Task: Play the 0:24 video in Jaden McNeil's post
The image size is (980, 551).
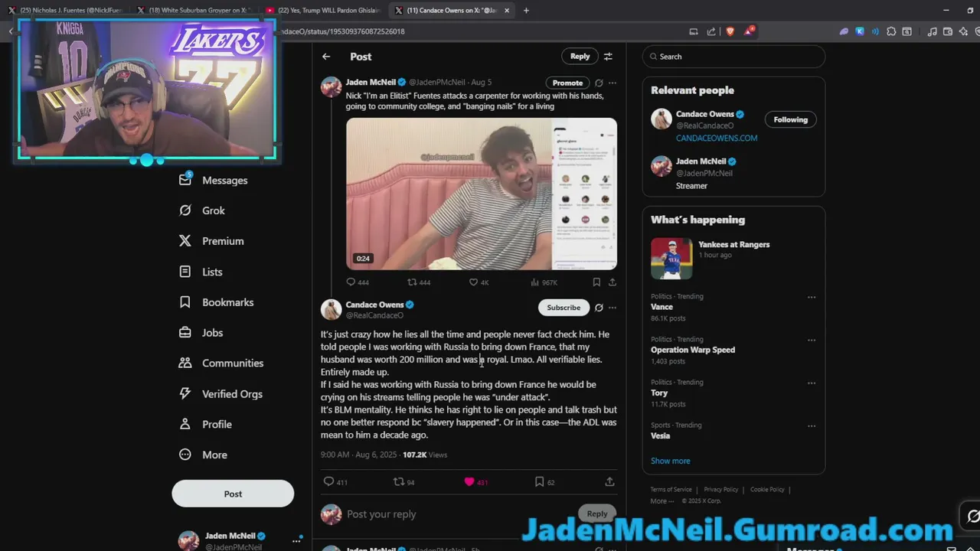Action: point(481,194)
